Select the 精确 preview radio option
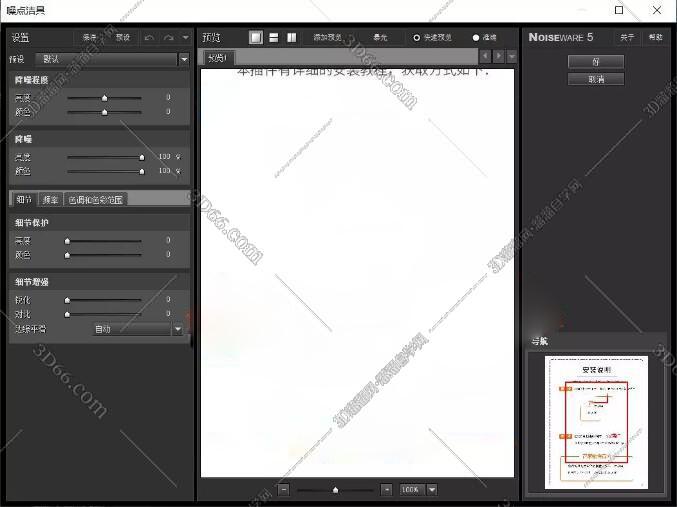Viewport: 677px width, 507px height. point(475,37)
